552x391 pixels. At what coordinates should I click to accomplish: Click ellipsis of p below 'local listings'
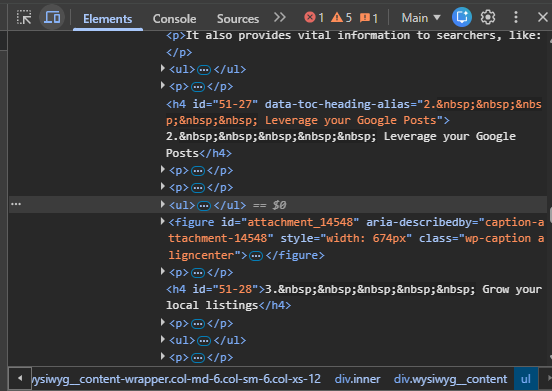[x=198, y=324]
